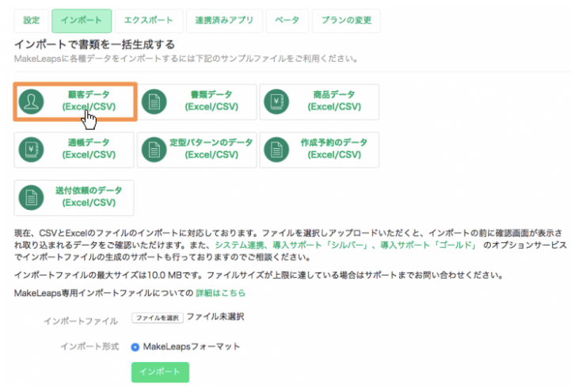Screen dimensions: 582x392
Task: Open the プランの変更 tab
Action: tap(346, 21)
